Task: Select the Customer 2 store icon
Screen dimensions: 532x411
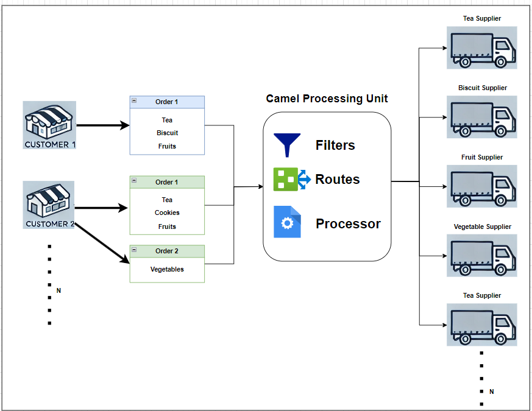Action: [x=49, y=205]
